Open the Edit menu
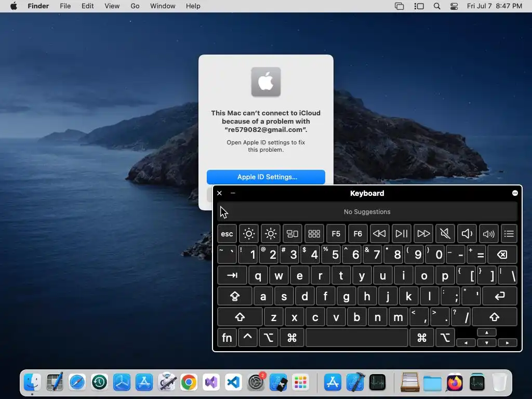Viewport: 532px width, 399px height. coord(87,6)
